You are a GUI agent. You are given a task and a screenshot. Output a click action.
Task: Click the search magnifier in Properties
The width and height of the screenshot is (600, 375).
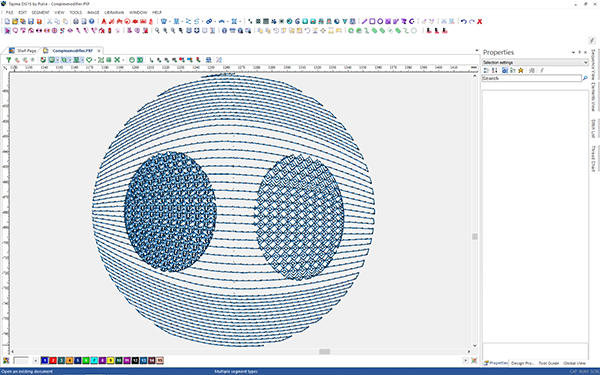point(585,78)
